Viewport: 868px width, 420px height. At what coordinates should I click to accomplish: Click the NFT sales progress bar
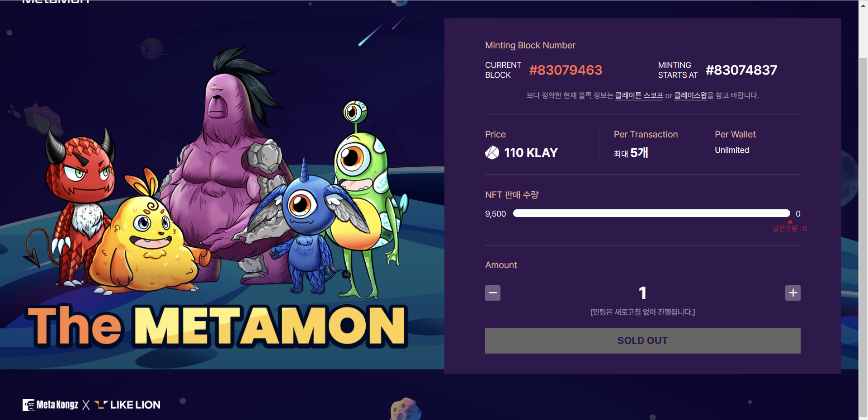coord(651,213)
